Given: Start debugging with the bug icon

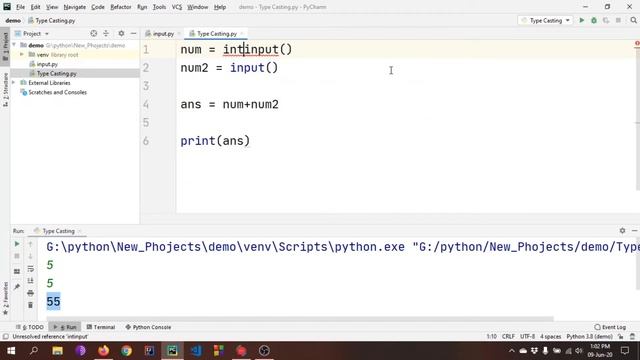Looking at the screenshot, I should click(594, 20).
